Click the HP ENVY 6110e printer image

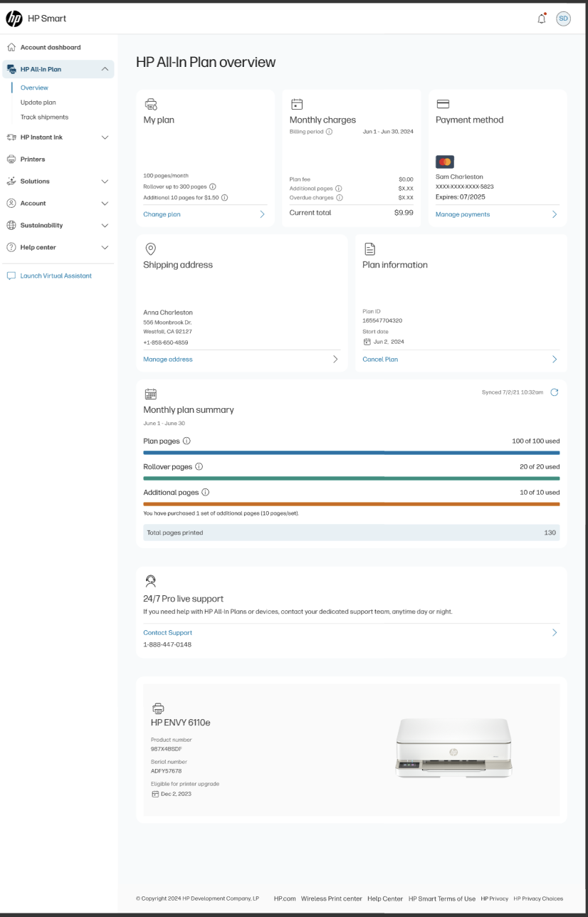click(453, 748)
